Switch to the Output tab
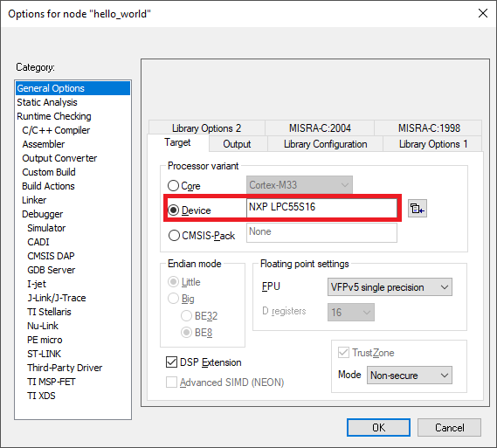Screen dimensions: 497x448 click(237, 144)
